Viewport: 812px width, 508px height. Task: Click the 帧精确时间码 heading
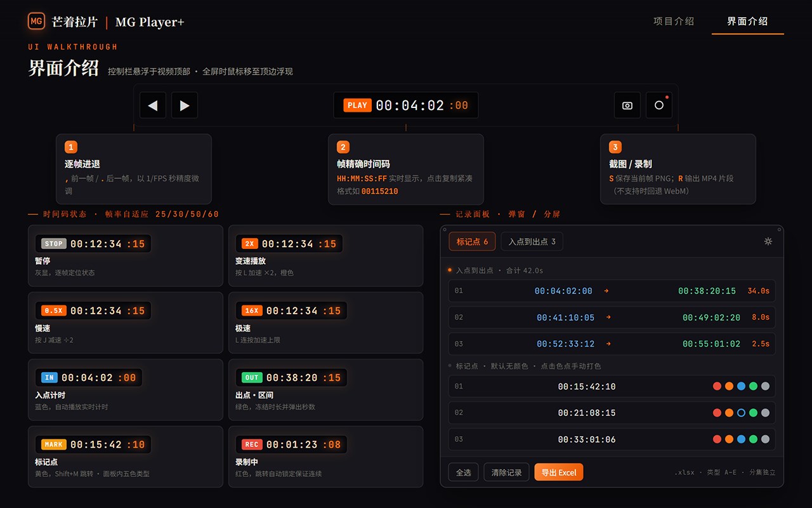point(363,164)
